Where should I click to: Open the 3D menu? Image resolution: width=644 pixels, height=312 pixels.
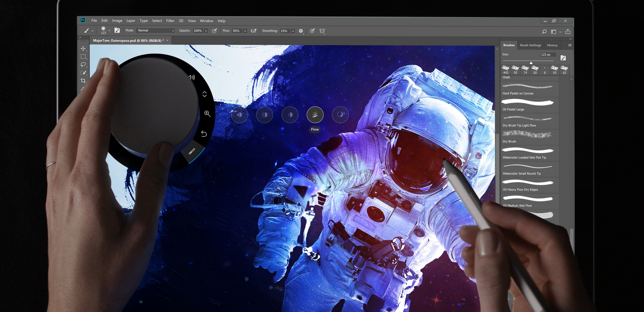[x=181, y=21]
